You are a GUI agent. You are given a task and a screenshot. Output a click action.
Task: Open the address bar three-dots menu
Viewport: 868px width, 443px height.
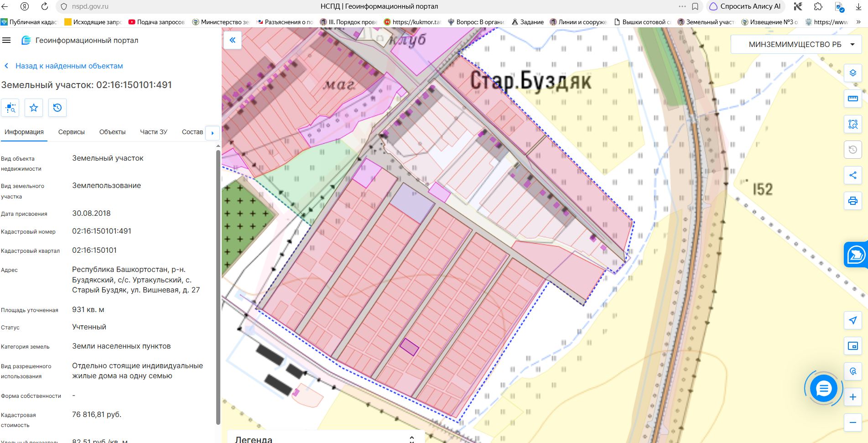[x=682, y=6]
